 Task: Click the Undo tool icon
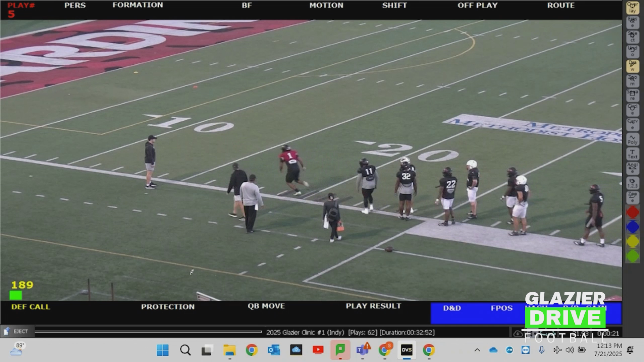point(632,52)
